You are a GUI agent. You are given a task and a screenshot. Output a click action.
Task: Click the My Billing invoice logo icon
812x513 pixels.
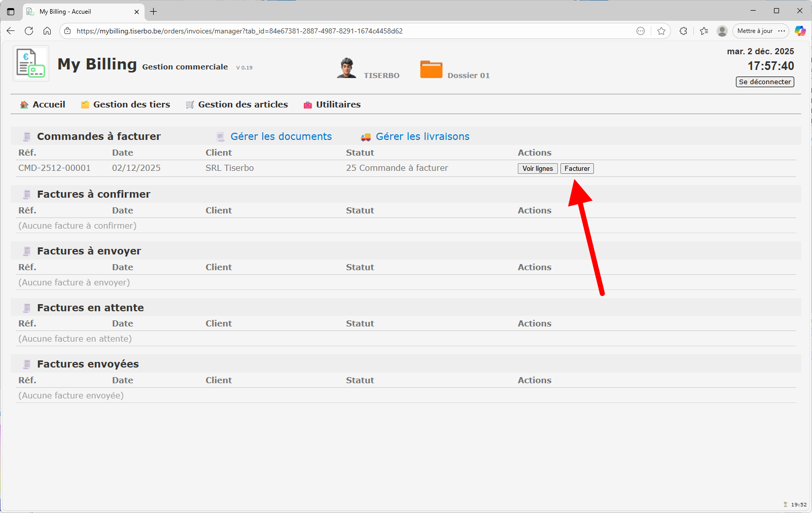click(30, 63)
